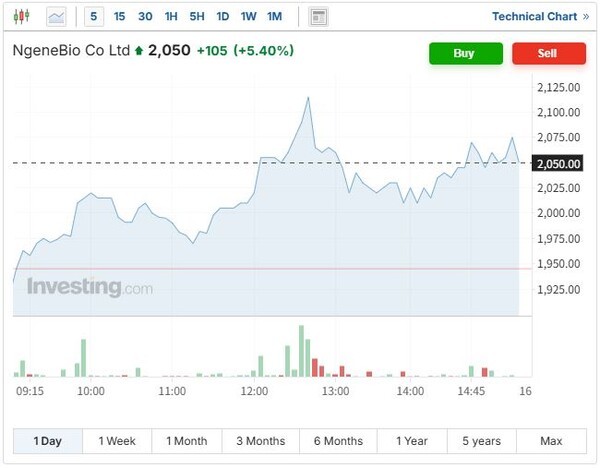Image resolution: width=600 pixels, height=468 pixels.
Task: Open the 1 Week range tab
Action: click(116, 441)
